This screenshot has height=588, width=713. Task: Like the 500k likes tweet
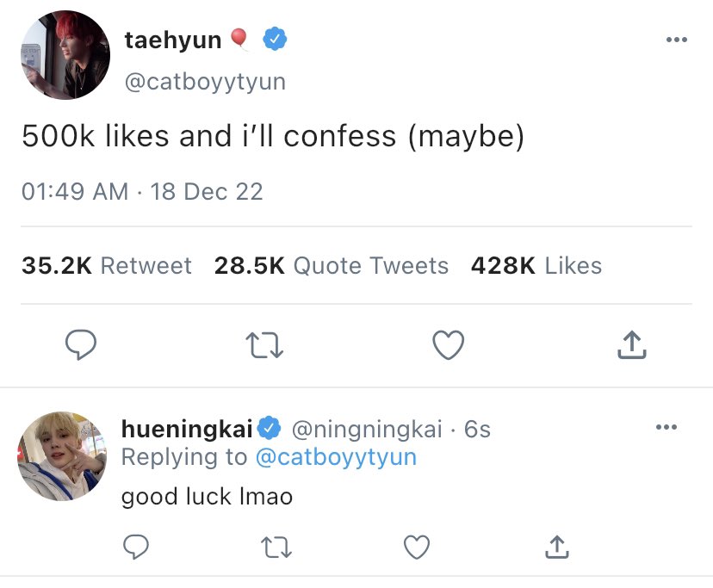click(x=449, y=344)
